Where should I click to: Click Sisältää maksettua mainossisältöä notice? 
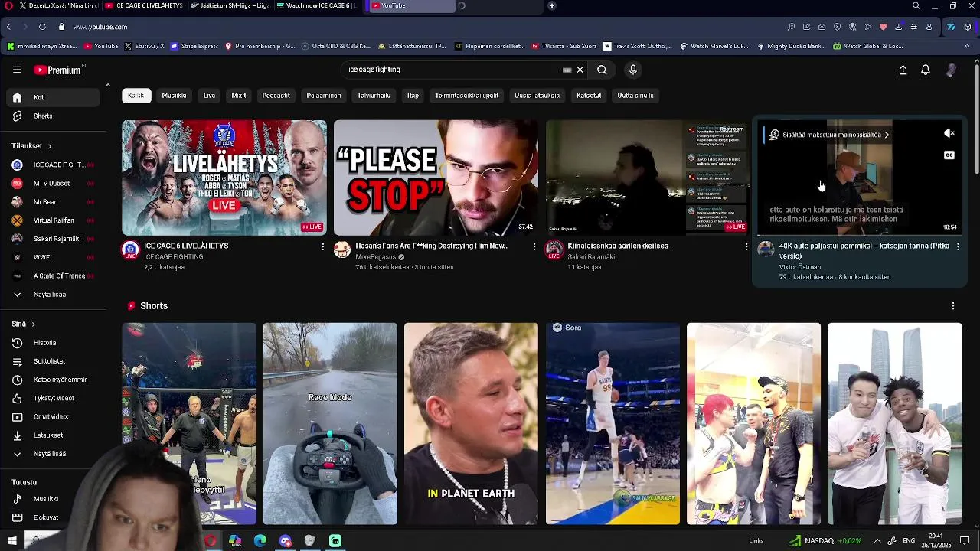pyautogui.click(x=830, y=135)
